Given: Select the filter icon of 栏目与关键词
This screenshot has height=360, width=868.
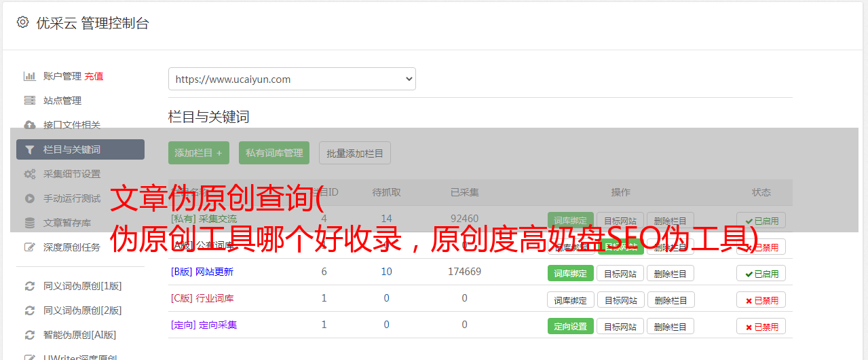Looking at the screenshot, I should click(29, 149).
